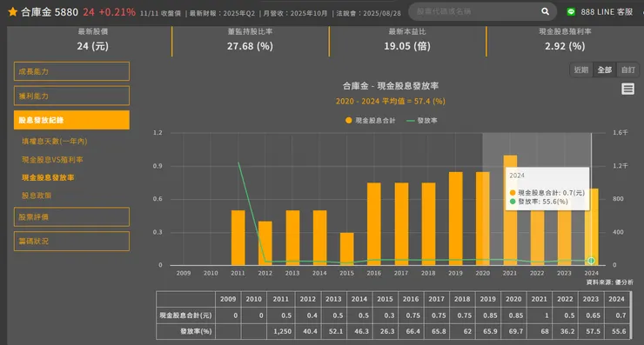Click the 888 LINE 客服 link
The height and width of the screenshot is (345, 644).
pyautogui.click(x=607, y=12)
